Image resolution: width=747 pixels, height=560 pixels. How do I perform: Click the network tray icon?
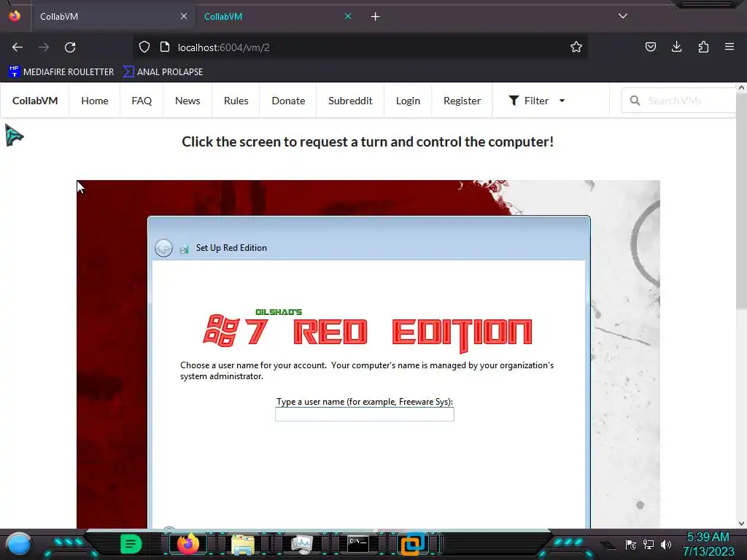(649, 545)
